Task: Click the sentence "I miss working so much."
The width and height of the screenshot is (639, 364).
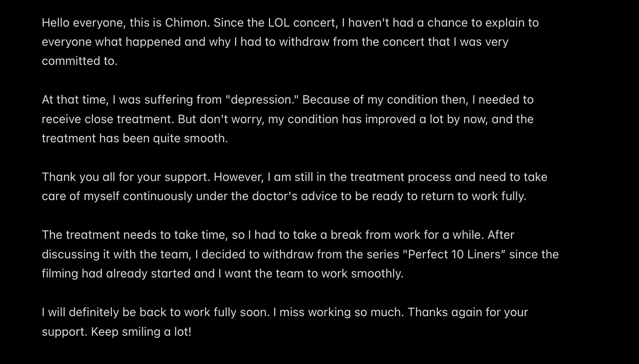Action: (338, 312)
